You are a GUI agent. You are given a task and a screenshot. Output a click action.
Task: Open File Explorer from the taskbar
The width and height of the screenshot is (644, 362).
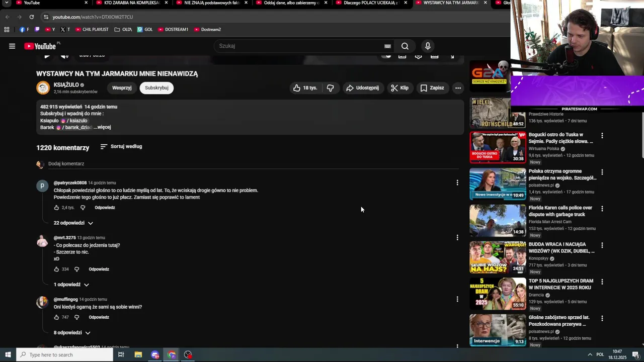click(x=138, y=355)
